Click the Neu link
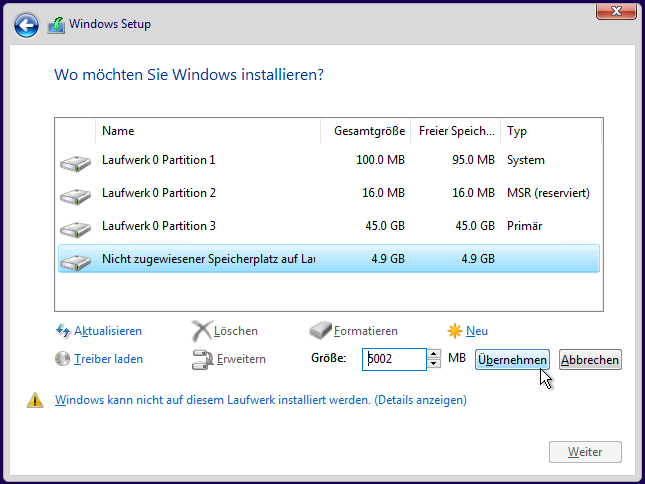The width and height of the screenshot is (645, 484). [x=477, y=331]
